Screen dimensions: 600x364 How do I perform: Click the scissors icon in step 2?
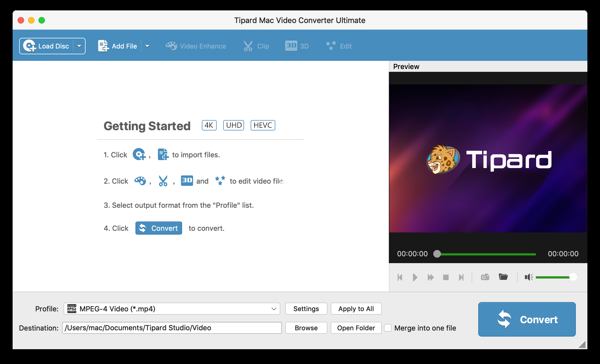(x=163, y=181)
